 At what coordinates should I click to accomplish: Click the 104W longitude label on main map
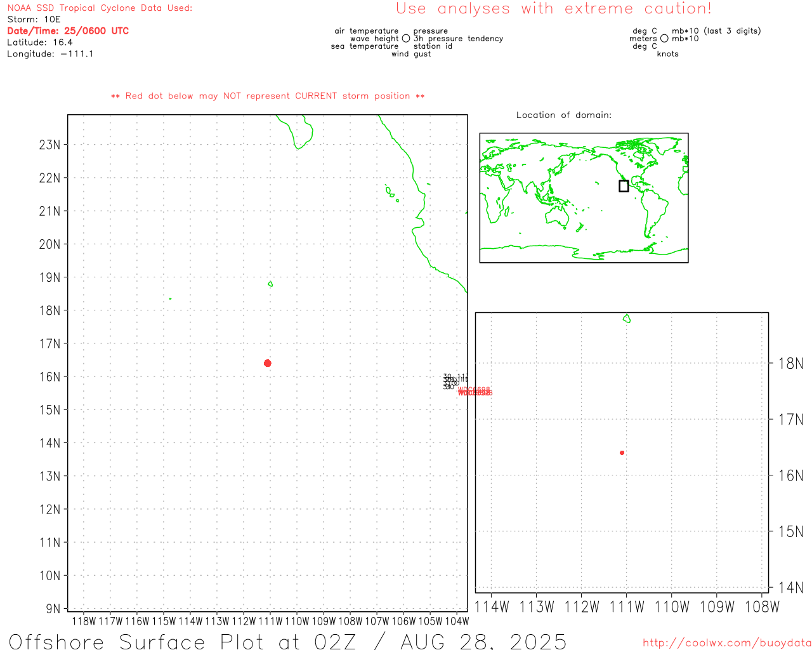pyautogui.click(x=457, y=621)
